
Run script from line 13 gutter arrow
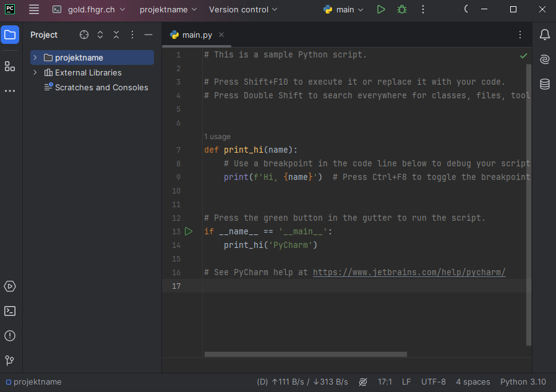pyautogui.click(x=189, y=231)
